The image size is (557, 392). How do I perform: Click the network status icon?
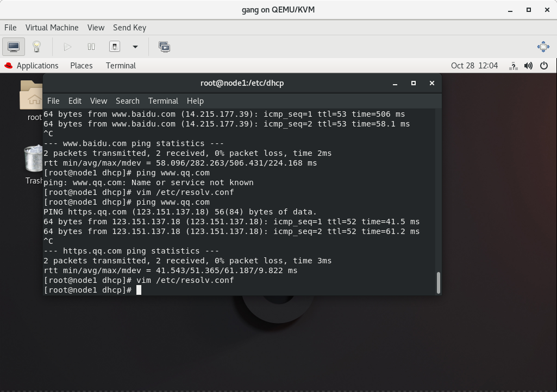(513, 66)
